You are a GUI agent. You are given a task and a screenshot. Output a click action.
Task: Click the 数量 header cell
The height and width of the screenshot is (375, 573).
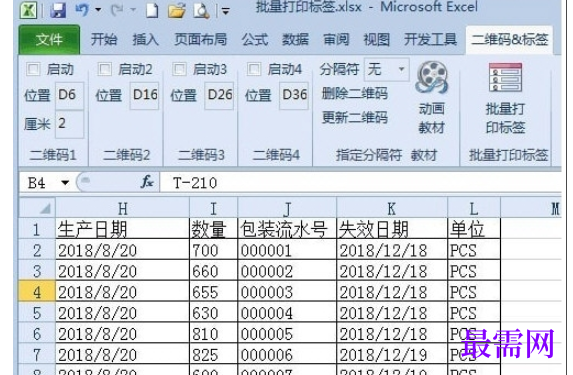click(213, 229)
